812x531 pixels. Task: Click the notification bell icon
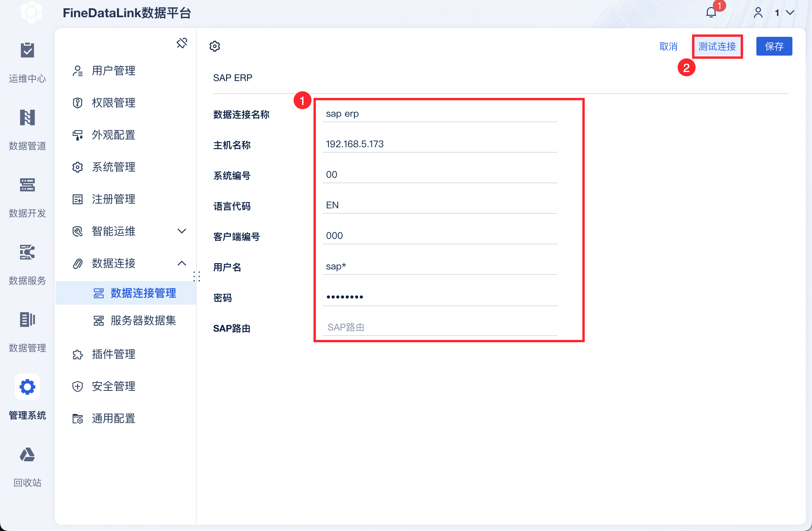click(711, 13)
